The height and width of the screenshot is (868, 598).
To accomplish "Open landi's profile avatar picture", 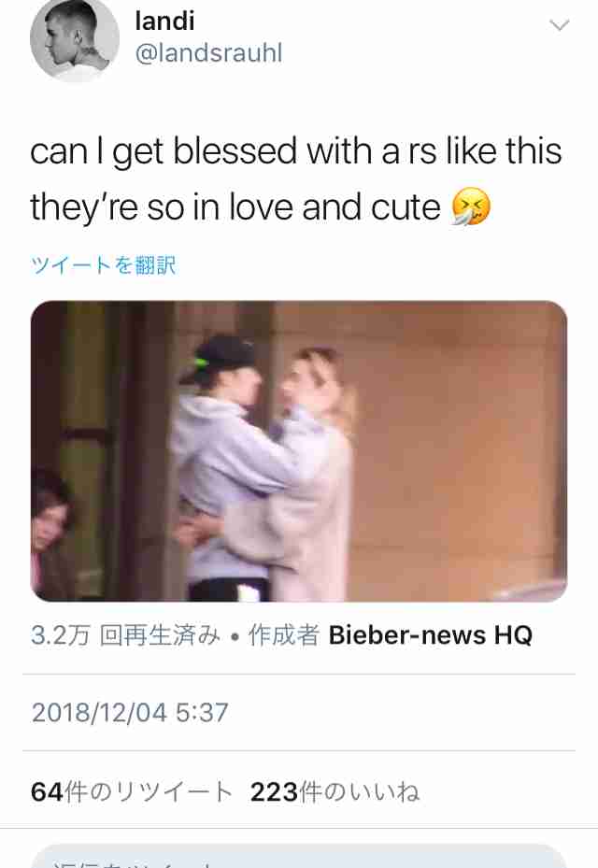I will (74, 38).
